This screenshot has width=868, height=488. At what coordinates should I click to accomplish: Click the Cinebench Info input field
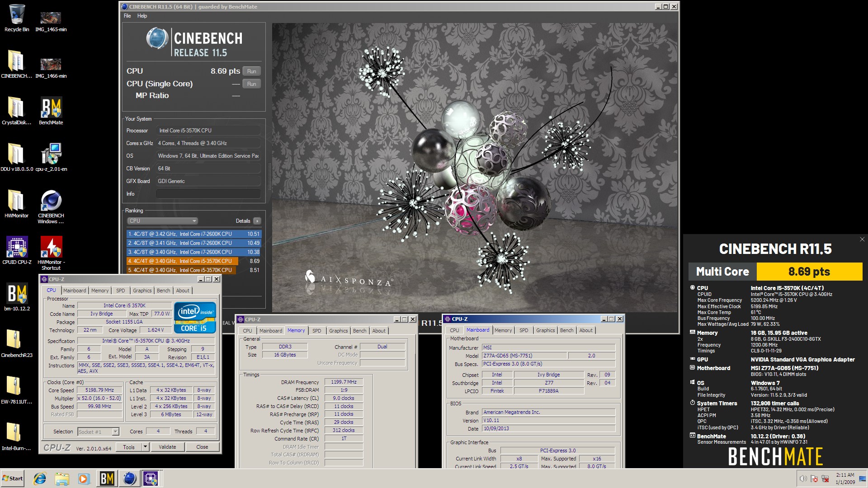pos(208,194)
